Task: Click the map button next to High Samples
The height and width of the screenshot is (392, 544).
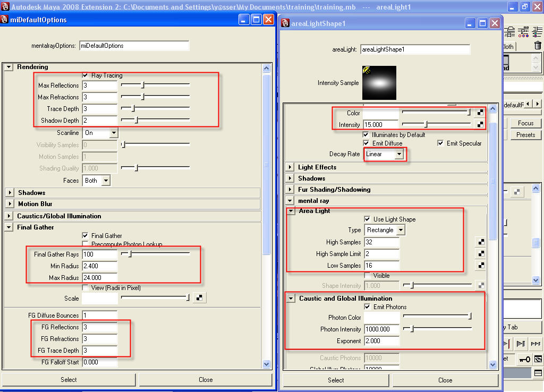Action: click(x=481, y=242)
